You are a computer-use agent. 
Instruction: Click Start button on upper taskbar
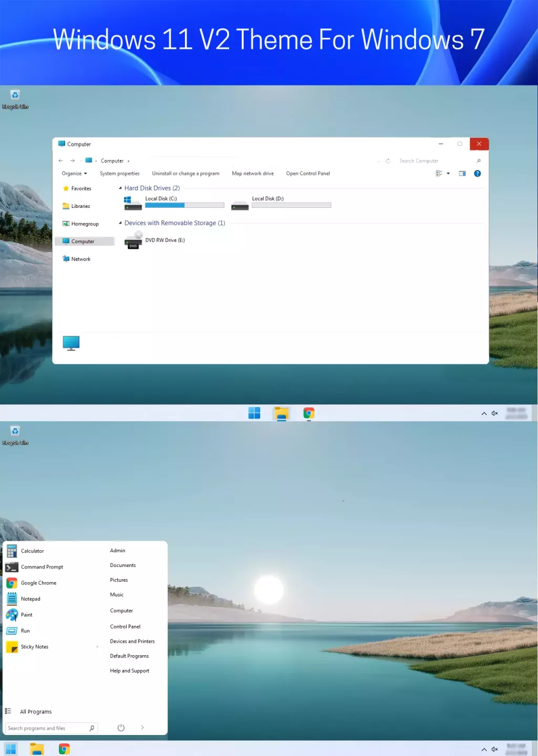coord(254,413)
